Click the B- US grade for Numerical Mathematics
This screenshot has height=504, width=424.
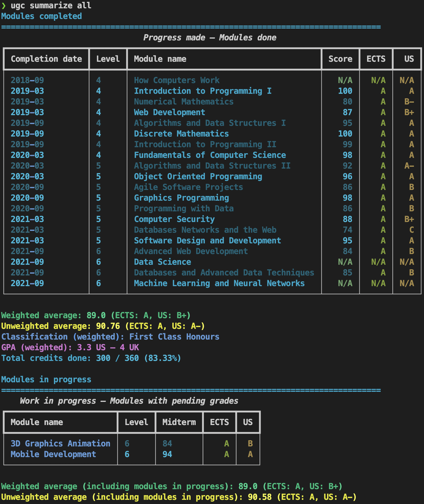tap(409, 102)
